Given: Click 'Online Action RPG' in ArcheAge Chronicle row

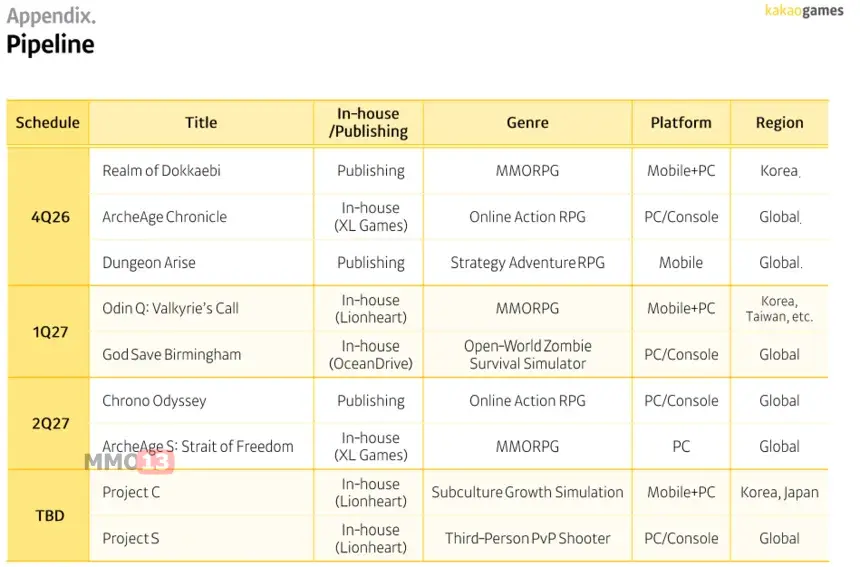Looking at the screenshot, I should (x=527, y=217).
